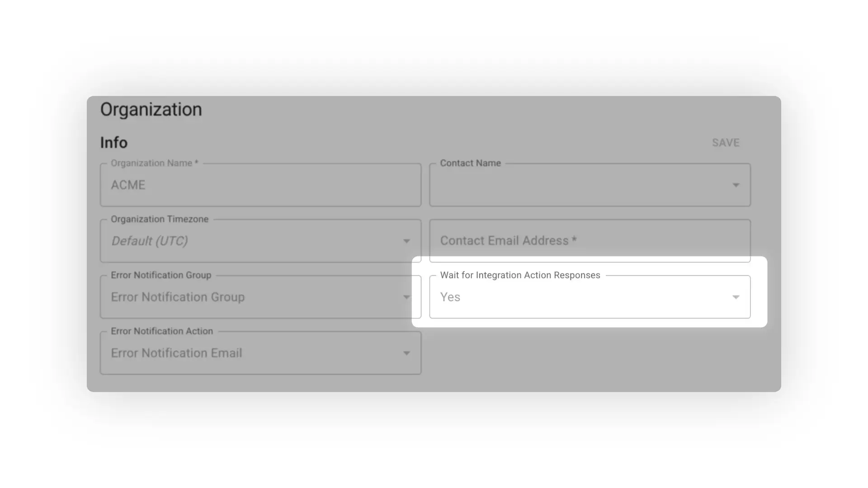Click the Organization heading

(151, 109)
